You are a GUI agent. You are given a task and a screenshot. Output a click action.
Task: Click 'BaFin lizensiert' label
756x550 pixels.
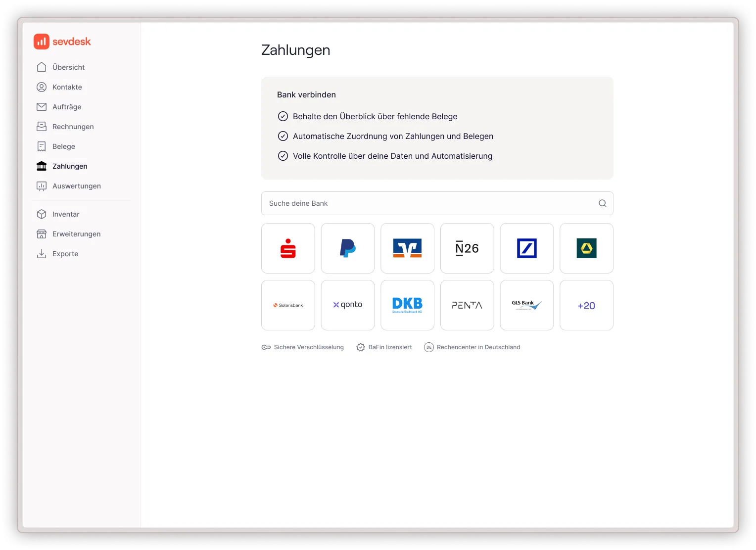pos(390,347)
